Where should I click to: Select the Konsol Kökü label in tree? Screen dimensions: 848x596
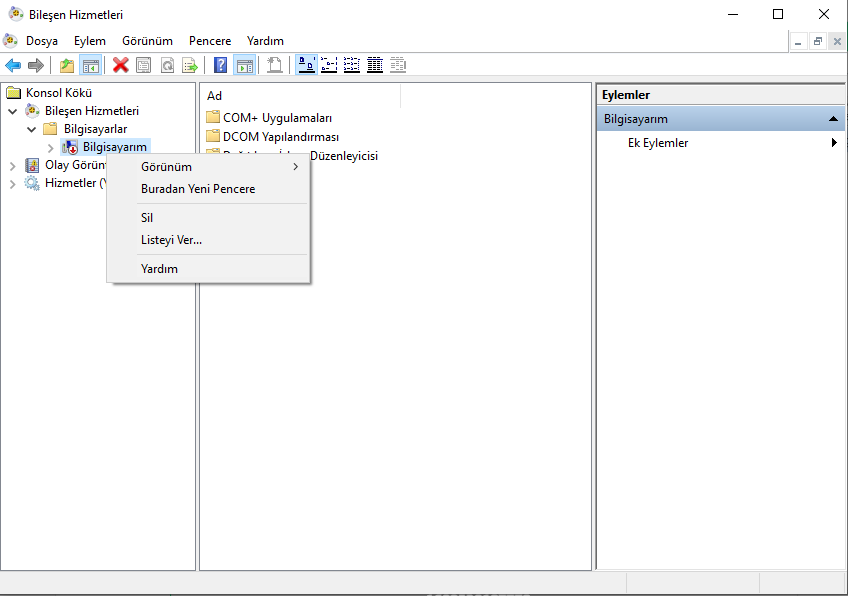click(x=59, y=93)
